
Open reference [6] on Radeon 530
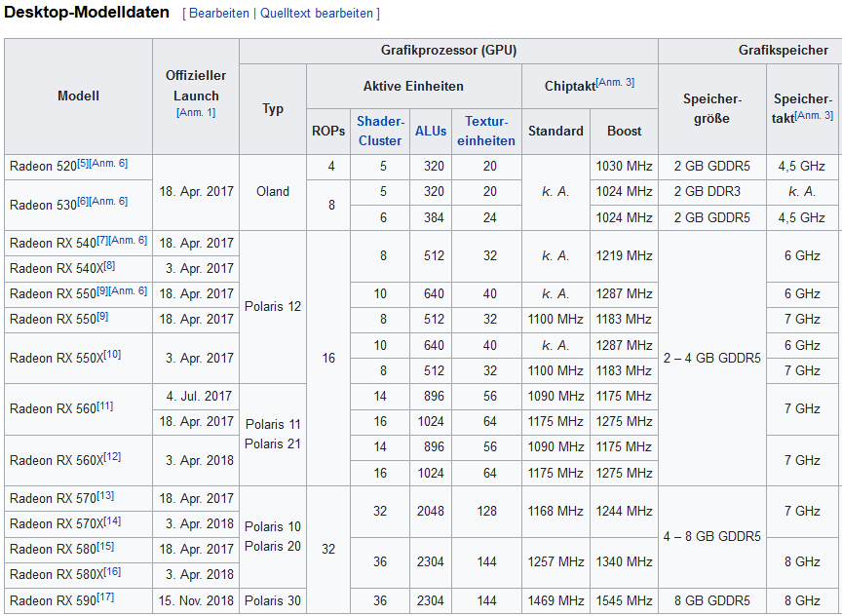pyautogui.click(x=83, y=201)
